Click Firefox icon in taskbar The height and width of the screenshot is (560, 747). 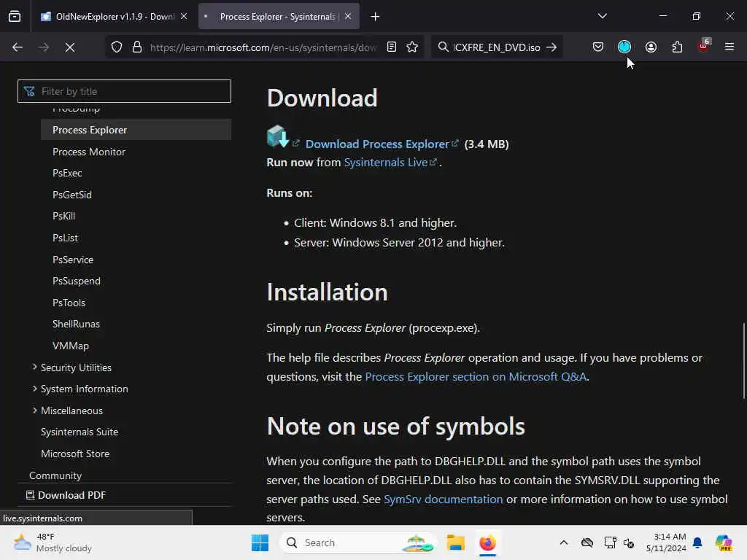pos(487,542)
